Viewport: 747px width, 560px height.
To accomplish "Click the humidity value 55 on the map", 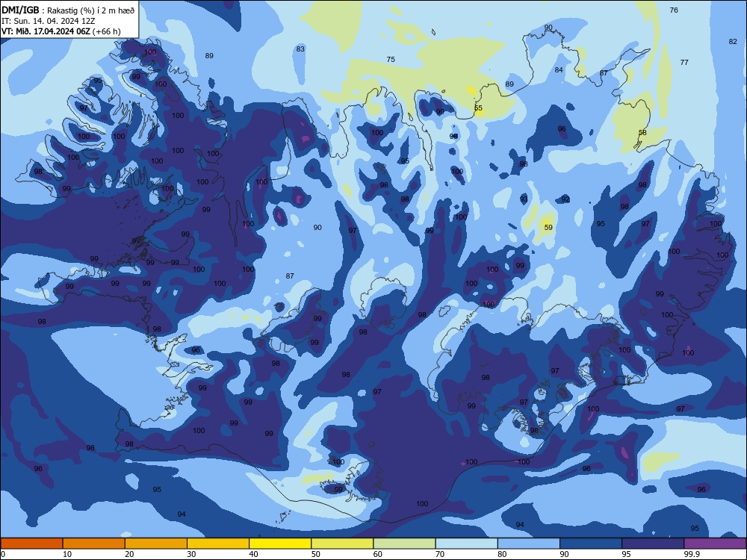I will (478, 108).
